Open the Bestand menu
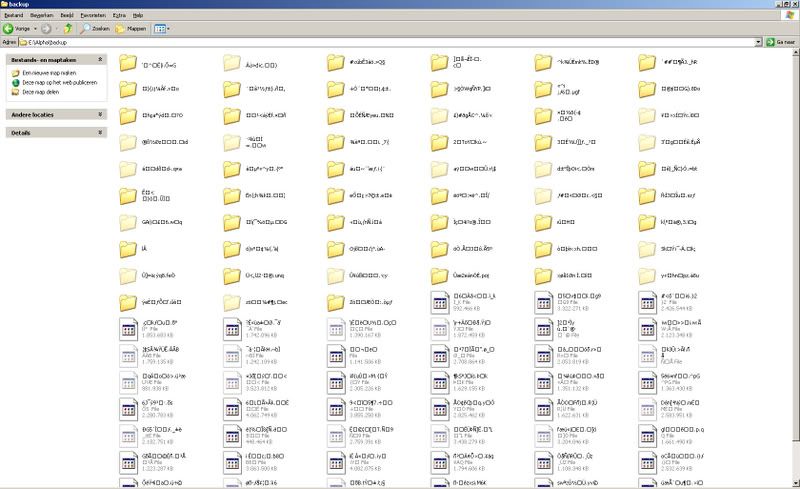Viewport: 800px width, 489px height. point(13,17)
